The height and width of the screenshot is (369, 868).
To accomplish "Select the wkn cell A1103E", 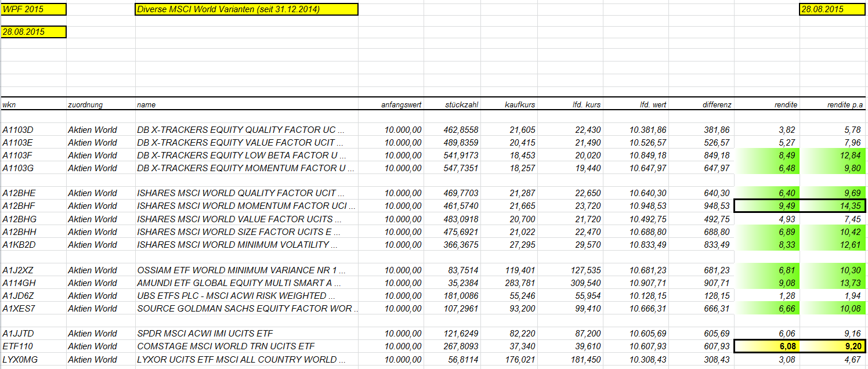I will (x=33, y=142).
